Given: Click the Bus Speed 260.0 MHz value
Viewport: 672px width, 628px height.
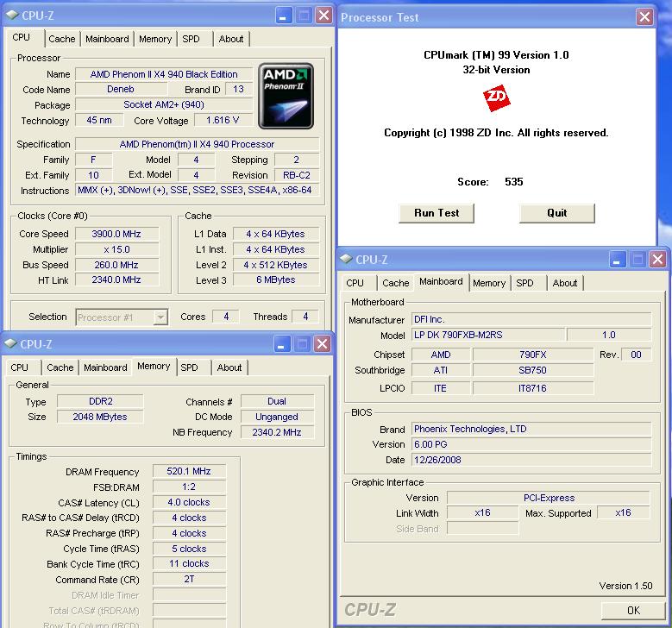Looking at the screenshot, I should [x=116, y=265].
